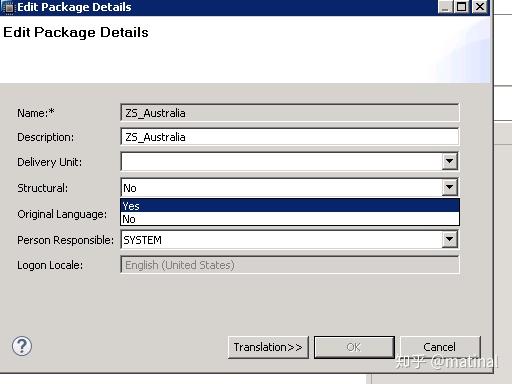The image size is (512, 384).
Task: Collapse the Structural dropdown arrow
Action: click(x=449, y=187)
